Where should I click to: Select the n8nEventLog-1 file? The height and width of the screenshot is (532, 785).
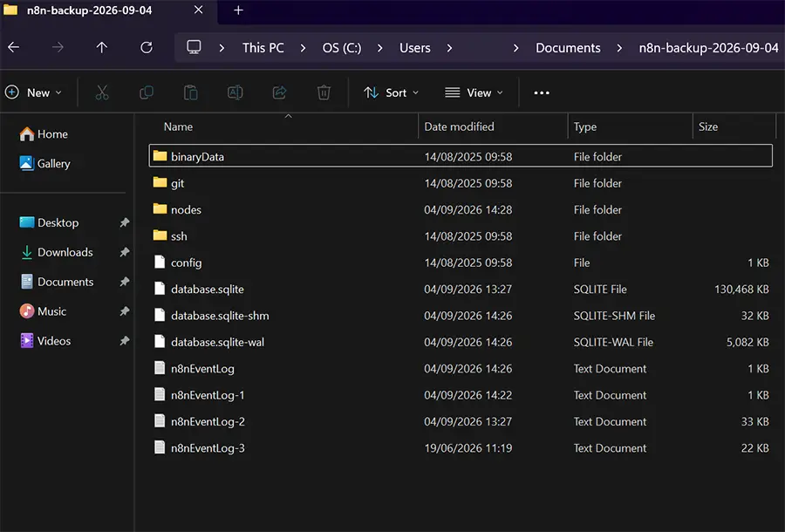tap(461, 395)
